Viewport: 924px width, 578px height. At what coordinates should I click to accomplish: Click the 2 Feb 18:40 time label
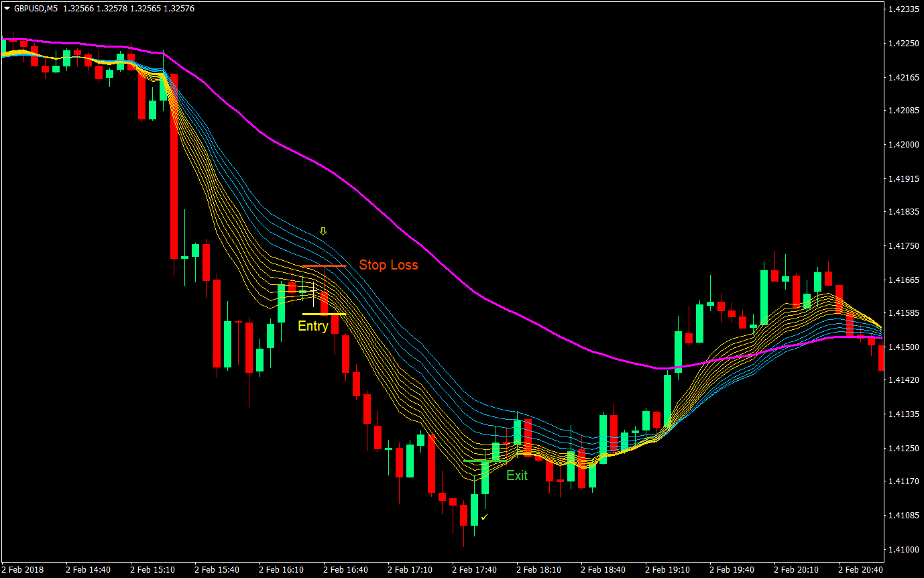click(603, 570)
